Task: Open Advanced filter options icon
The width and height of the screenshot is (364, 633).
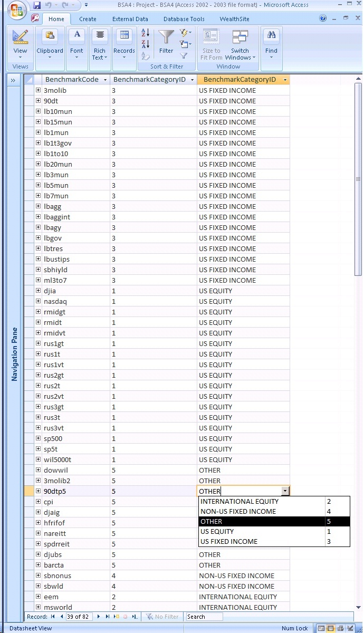Action: pyautogui.click(x=185, y=44)
